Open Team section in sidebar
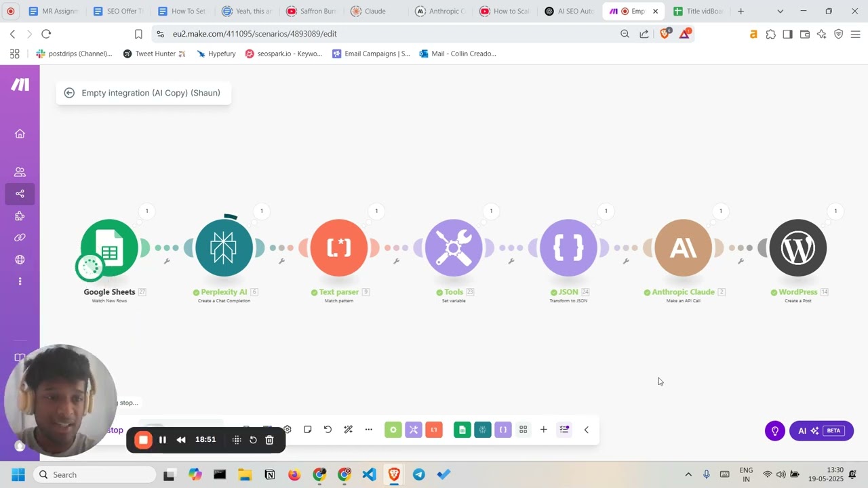 pos(20,172)
